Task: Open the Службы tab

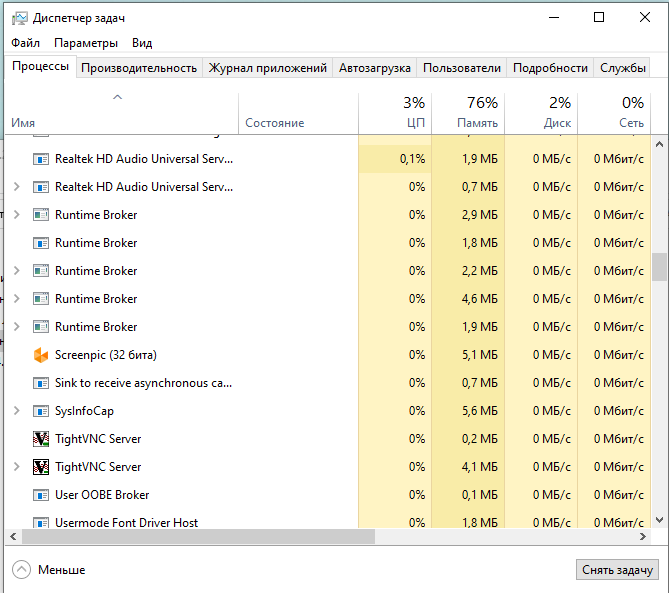Action: [622, 68]
